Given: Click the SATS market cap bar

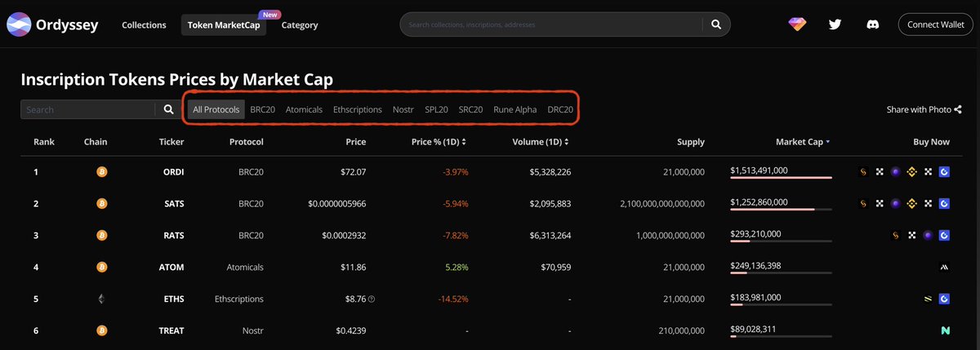Looking at the screenshot, I should click(x=781, y=209).
